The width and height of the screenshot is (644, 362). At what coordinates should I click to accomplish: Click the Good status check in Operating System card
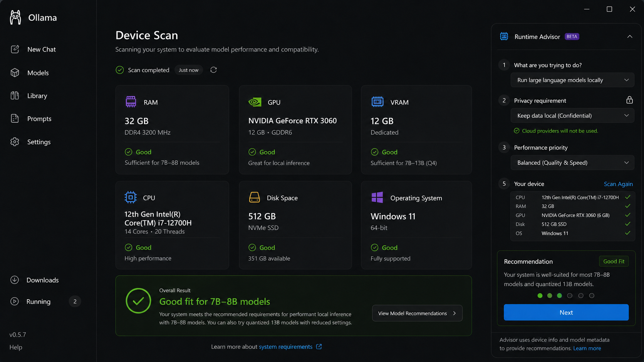coord(374,247)
